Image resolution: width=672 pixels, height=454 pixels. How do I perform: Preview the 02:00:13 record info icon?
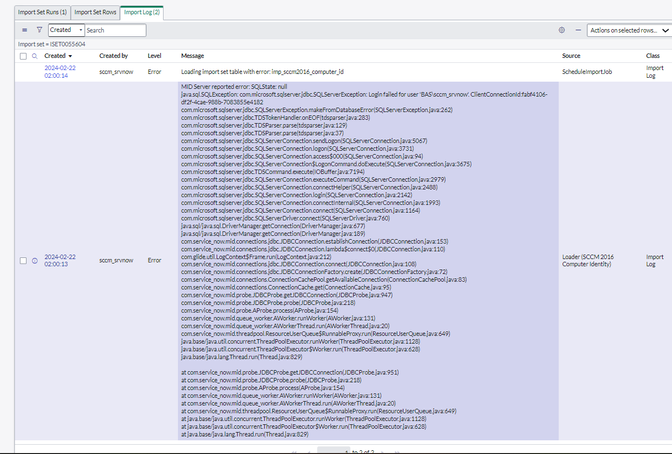(x=35, y=261)
